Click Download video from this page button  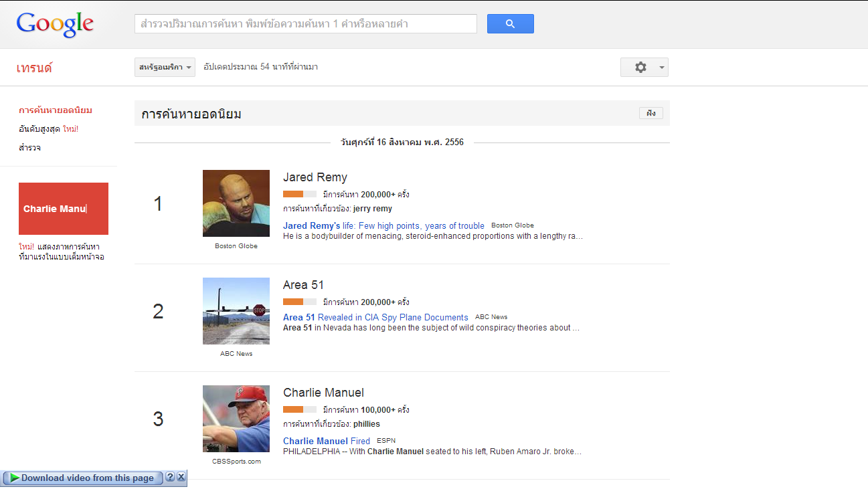pyautogui.click(x=84, y=478)
